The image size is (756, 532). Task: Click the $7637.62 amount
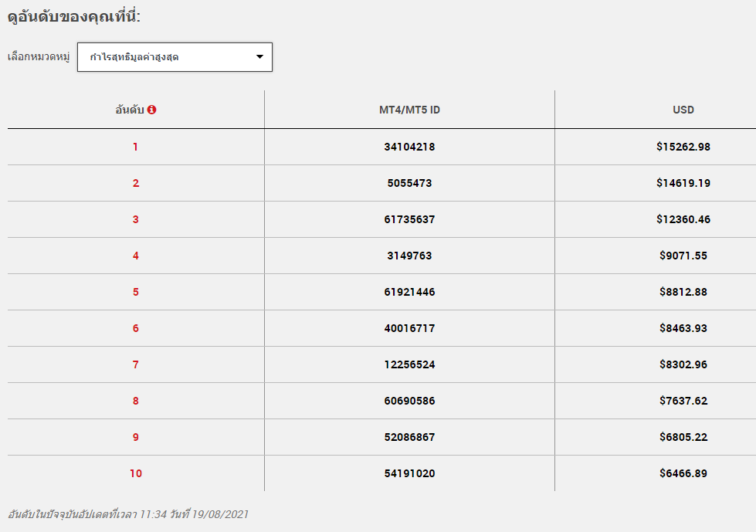coord(683,401)
